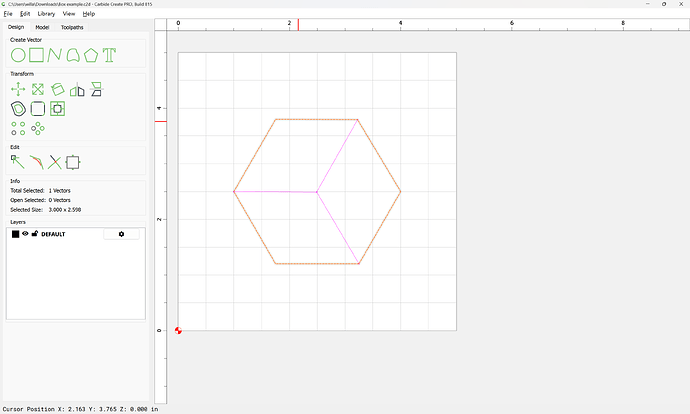The image size is (690, 414).
Task: Open the File menu
Action: tap(8, 14)
